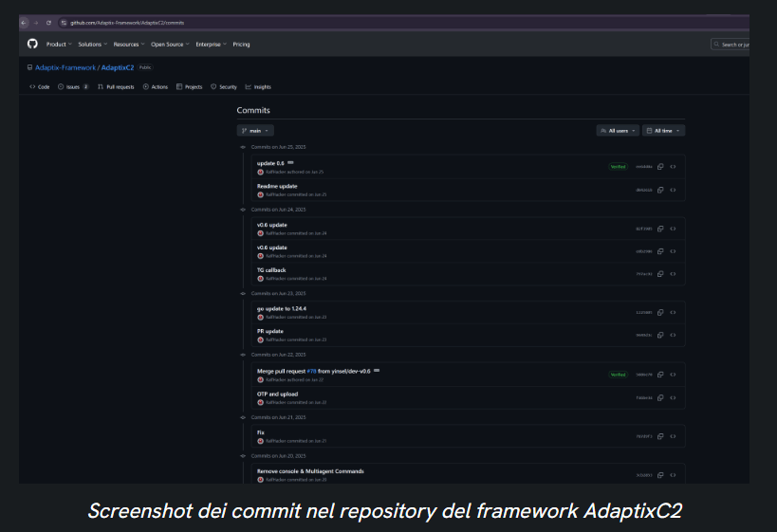Browse code at the "Merge pull request #78" commit
This screenshot has width=777, height=532.
pos(673,375)
